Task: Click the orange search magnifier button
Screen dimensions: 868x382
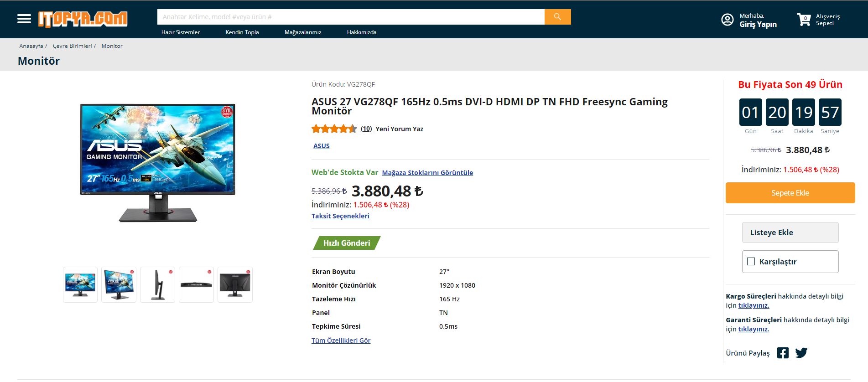Action: [x=557, y=17]
